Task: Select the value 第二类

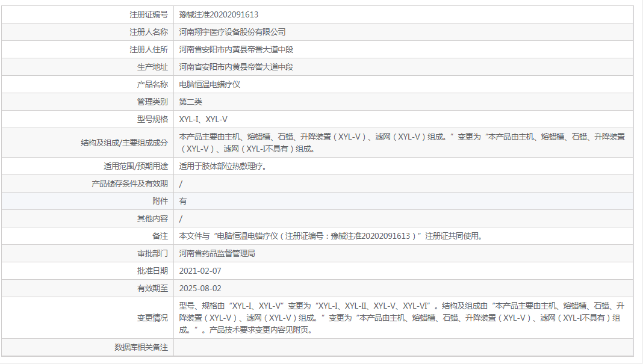Action: [187, 101]
